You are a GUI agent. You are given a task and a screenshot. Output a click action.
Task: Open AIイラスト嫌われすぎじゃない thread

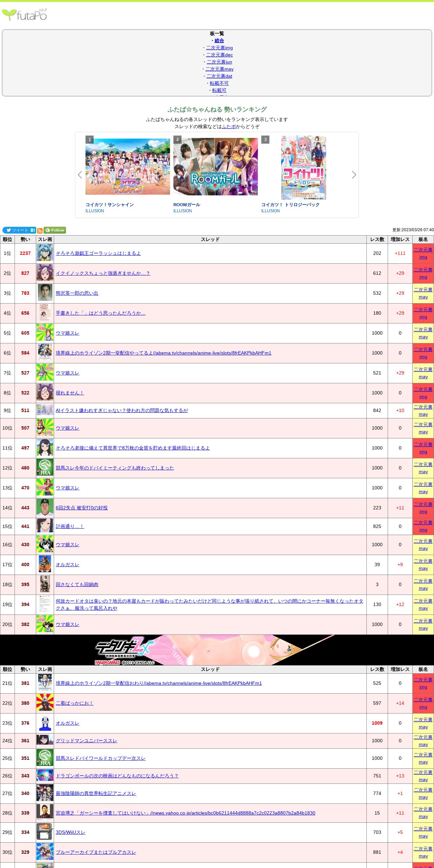[122, 410]
